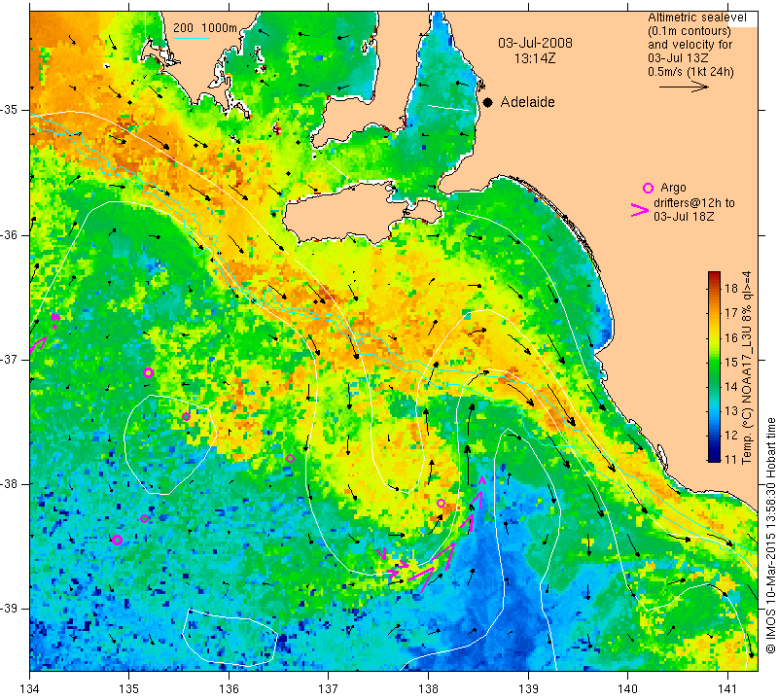Click the magenta Argo circle legend symbol
The height and width of the screenshot is (700, 778).
click(x=648, y=188)
